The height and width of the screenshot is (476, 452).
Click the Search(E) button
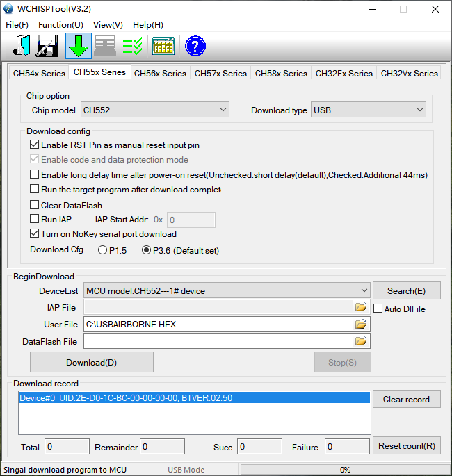pyautogui.click(x=406, y=290)
